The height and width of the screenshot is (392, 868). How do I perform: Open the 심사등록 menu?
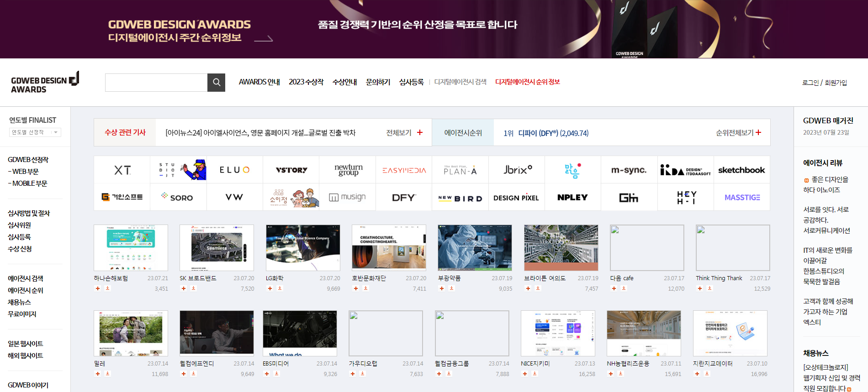coord(411,82)
